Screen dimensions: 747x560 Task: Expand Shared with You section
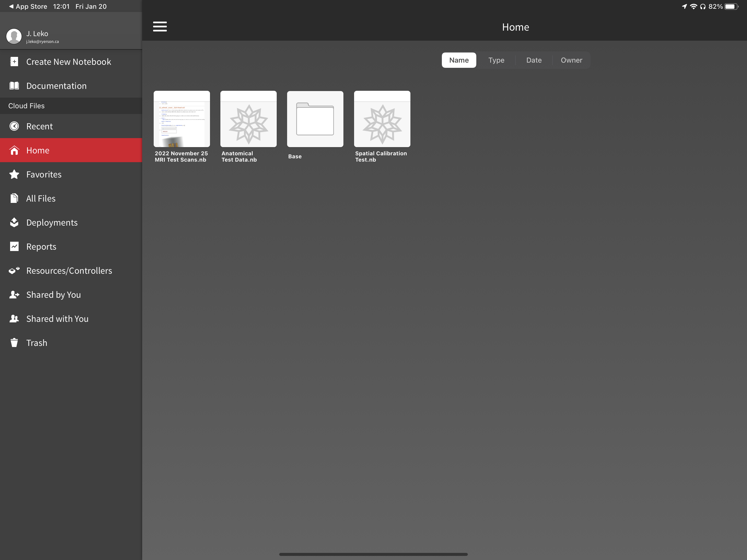coord(71,318)
